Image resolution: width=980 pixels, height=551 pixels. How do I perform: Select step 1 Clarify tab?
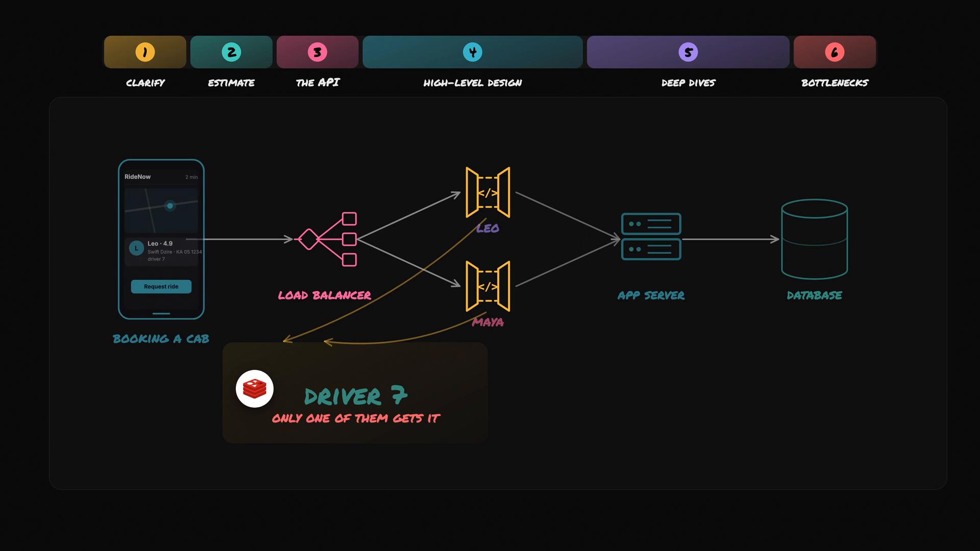(x=145, y=52)
